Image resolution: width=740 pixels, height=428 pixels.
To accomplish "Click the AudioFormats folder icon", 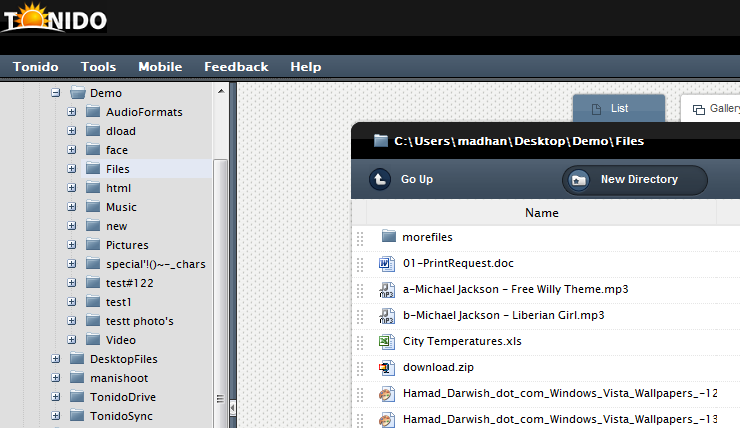I will [93, 112].
